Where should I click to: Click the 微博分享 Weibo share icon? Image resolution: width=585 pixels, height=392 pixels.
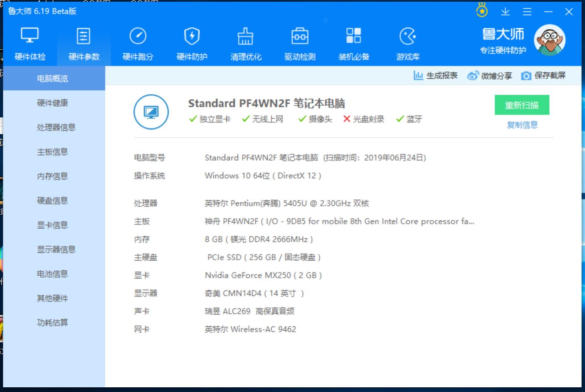click(x=474, y=75)
